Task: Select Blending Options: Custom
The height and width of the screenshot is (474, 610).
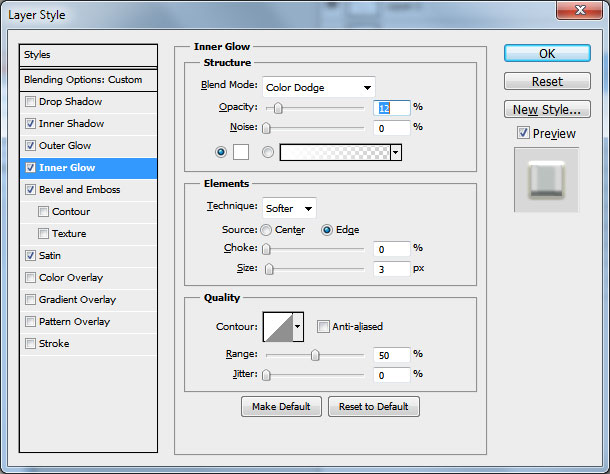Action: tap(88, 80)
